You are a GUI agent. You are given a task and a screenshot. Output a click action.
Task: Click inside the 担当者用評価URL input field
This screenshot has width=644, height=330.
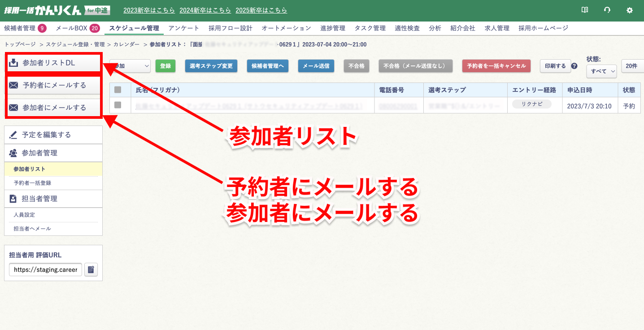tap(45, 269)
